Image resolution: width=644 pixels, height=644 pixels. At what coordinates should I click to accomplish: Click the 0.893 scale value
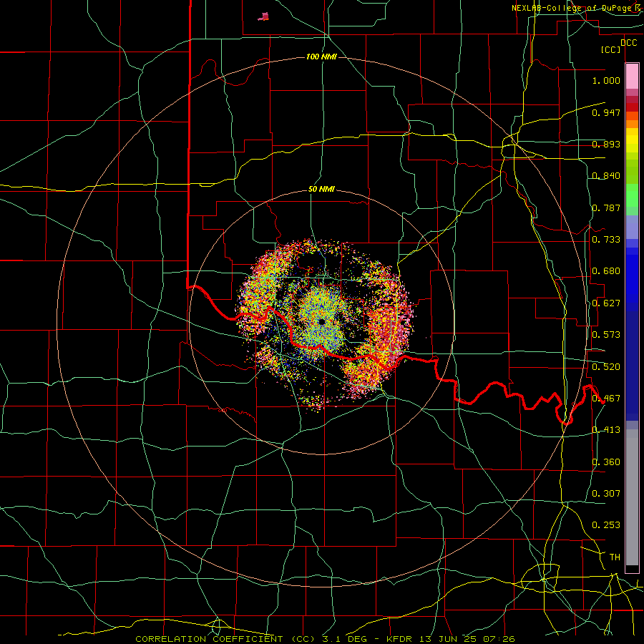[x=606, y=144]
